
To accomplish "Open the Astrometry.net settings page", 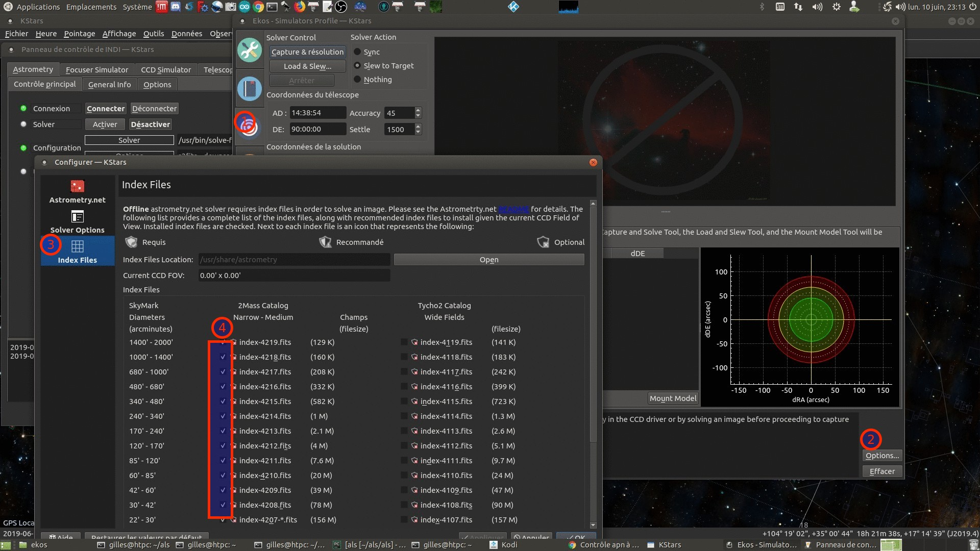I will 78,192.
